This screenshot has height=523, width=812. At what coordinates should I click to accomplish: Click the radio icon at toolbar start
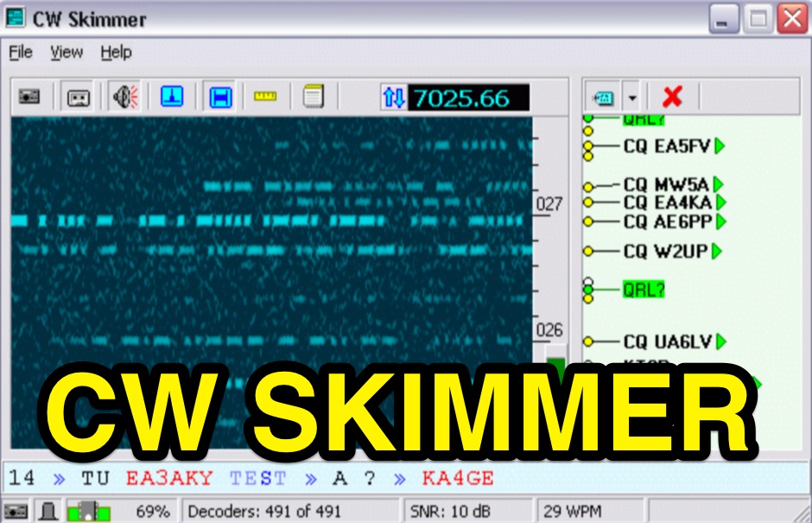(29, 97)
